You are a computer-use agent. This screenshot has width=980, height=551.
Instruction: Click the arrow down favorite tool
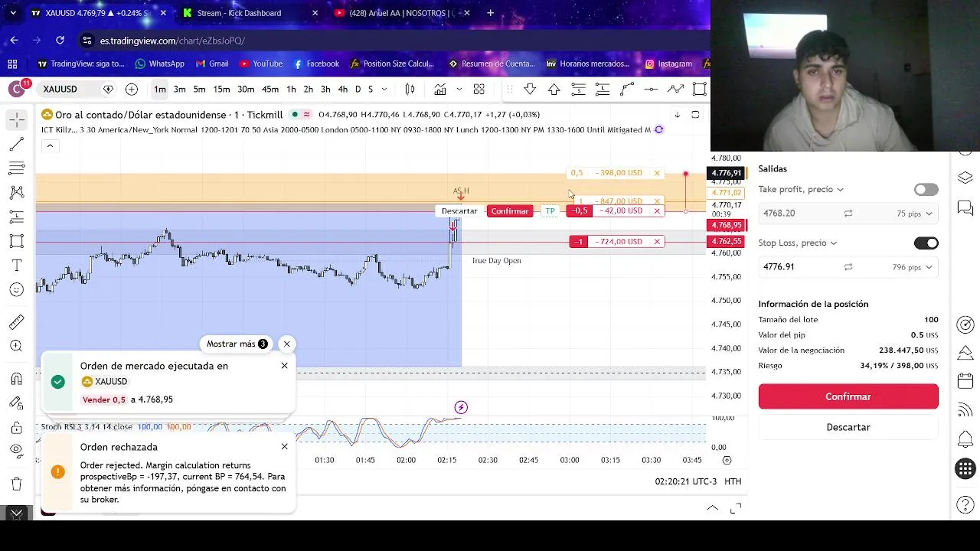[530, 90]
